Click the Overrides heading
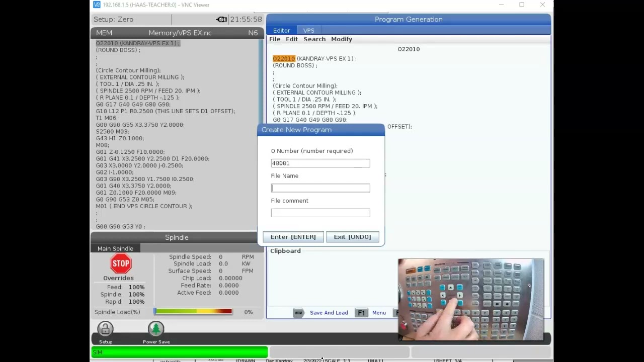Viewport: 644px width, 362px height. coord(118,278)
